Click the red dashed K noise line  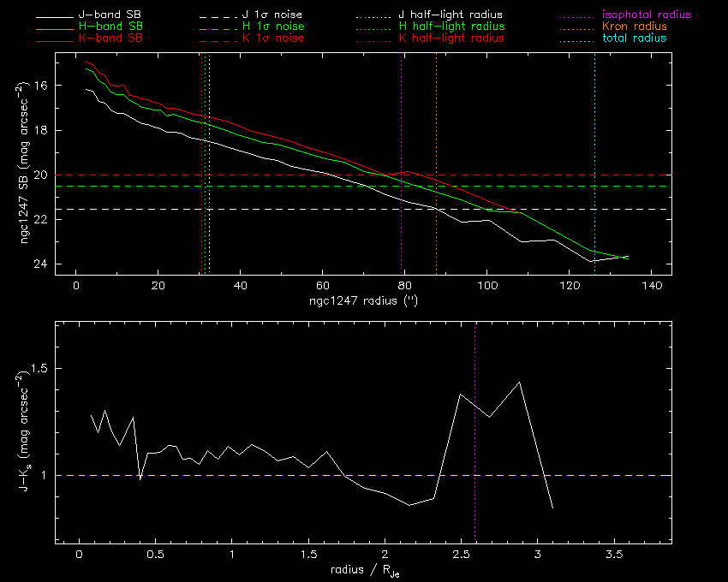pyautogui.click(x=363, y=175)
